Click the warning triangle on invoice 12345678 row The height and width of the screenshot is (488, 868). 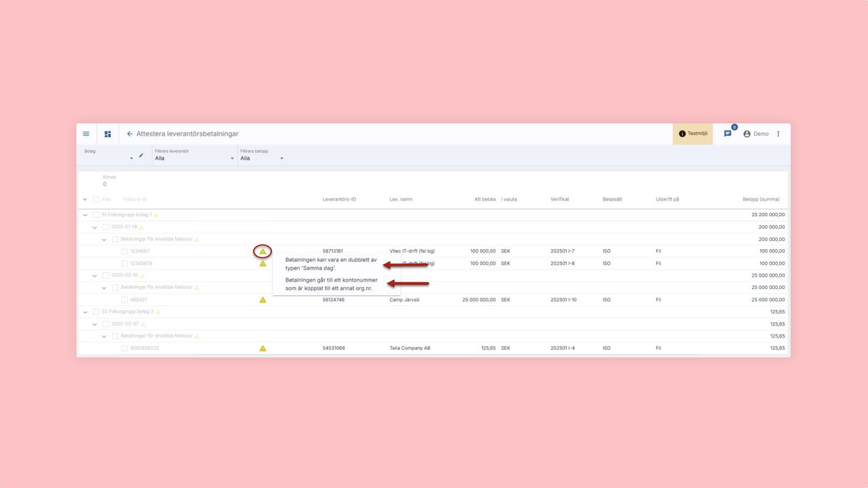point(263,263)
